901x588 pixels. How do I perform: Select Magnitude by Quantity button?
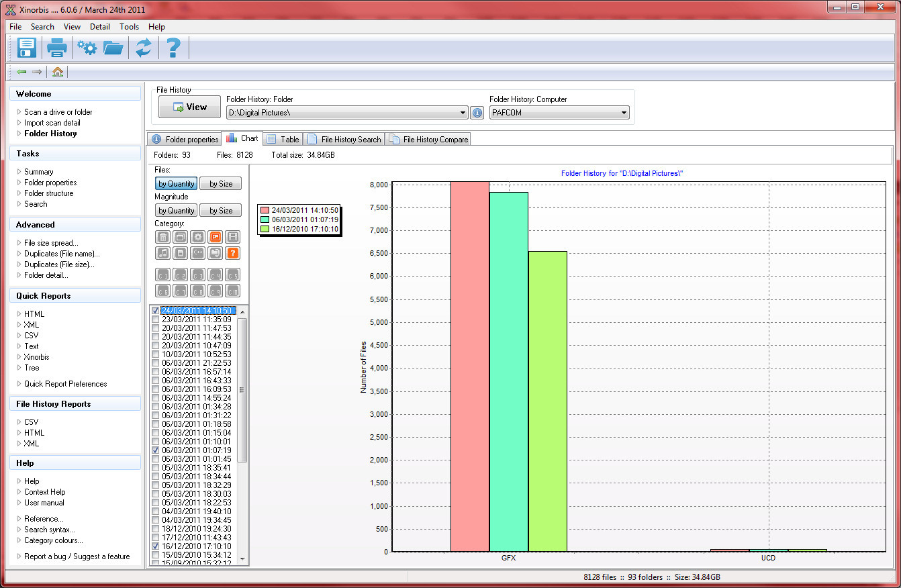177,211
